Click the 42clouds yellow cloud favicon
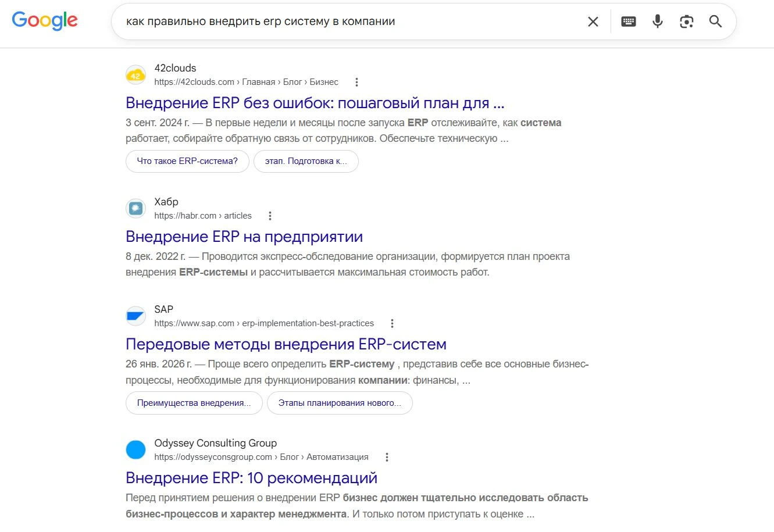This screenshot has width=774, height=532. 135,75
